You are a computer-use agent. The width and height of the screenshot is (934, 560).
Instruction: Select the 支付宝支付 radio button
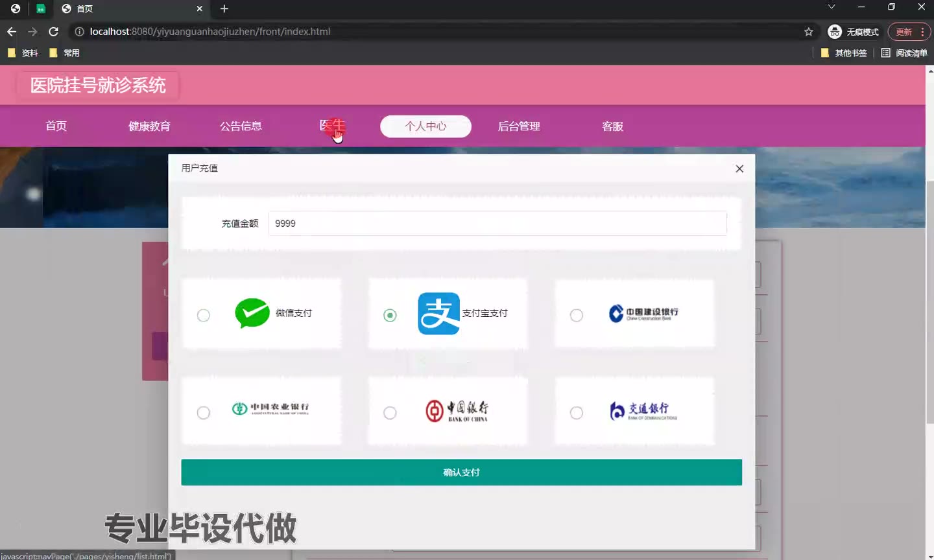coord(390,316)
